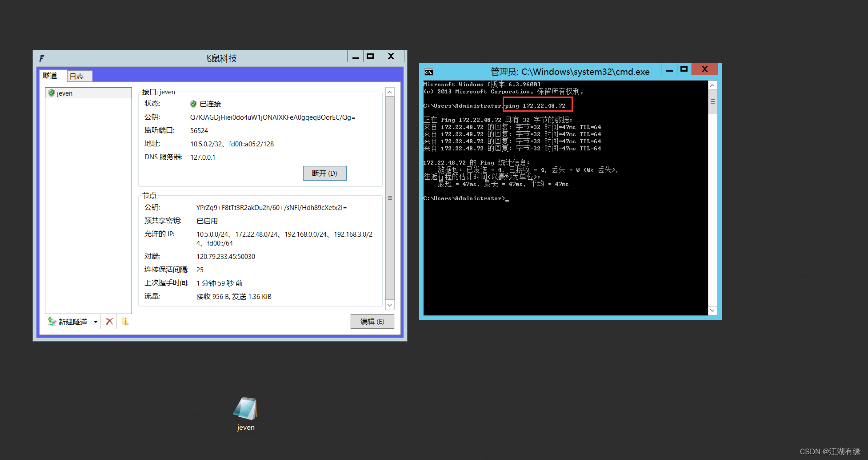
Task: Click endpoint value 120.79.233.45:50030
Action: (x=226, y=257)
